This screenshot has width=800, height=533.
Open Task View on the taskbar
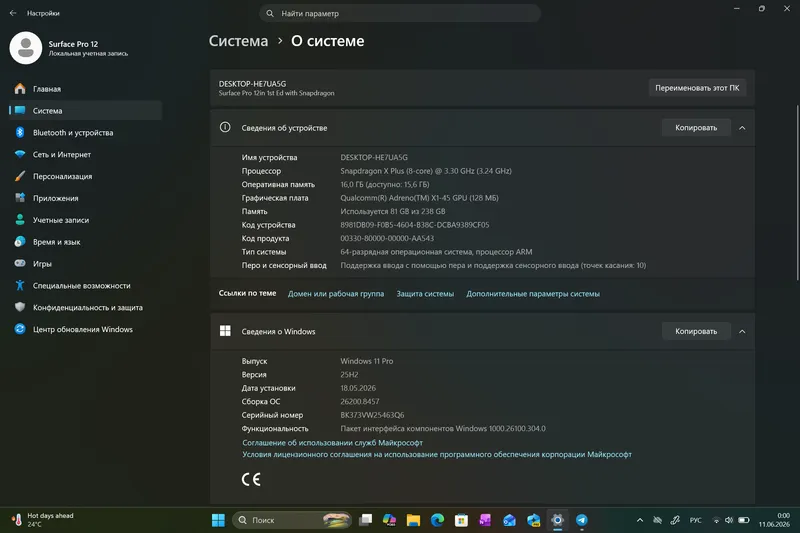(x=365, y=520)
